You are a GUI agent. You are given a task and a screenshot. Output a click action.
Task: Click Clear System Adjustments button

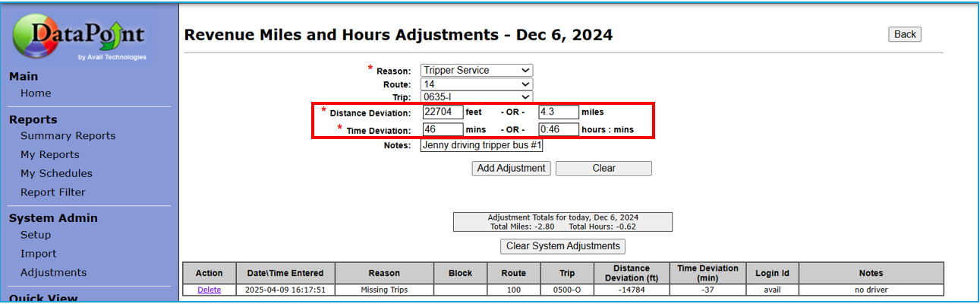tap(562, 246)
